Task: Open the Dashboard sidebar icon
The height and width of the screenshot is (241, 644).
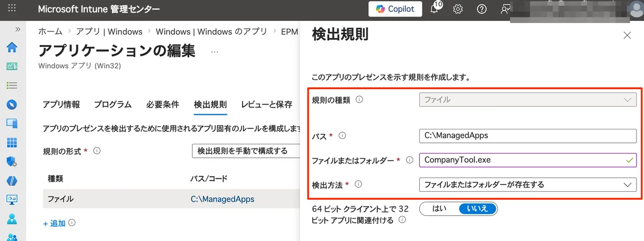Action: click(x=12, y=67)
